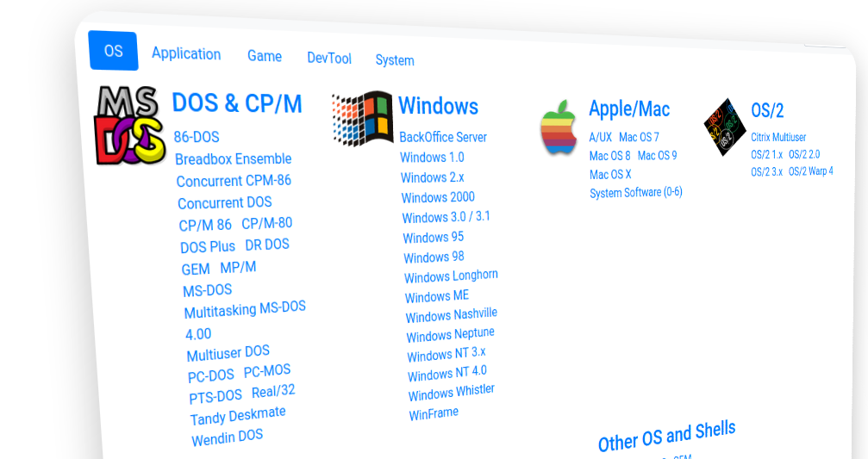Open Windows 3.0 / 3.1
The image size is (868, 459).
pyautogui.click(x=446, y=217)
